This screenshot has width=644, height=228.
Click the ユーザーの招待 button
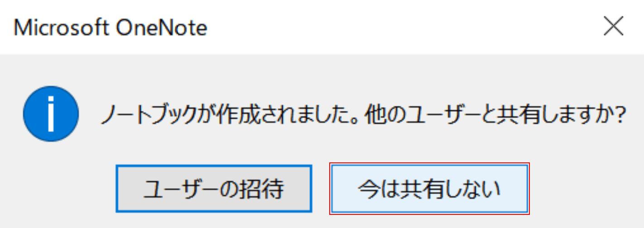(x=214, y=189)
